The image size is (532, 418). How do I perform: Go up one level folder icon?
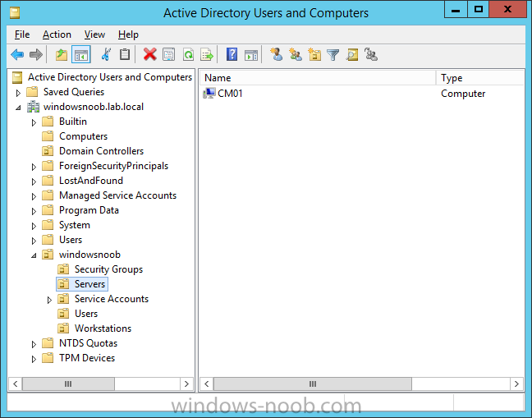(62, 54)
